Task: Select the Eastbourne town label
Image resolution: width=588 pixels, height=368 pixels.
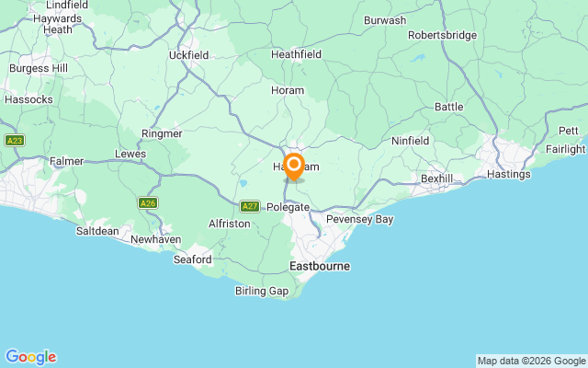Action: tap(320, 266)
